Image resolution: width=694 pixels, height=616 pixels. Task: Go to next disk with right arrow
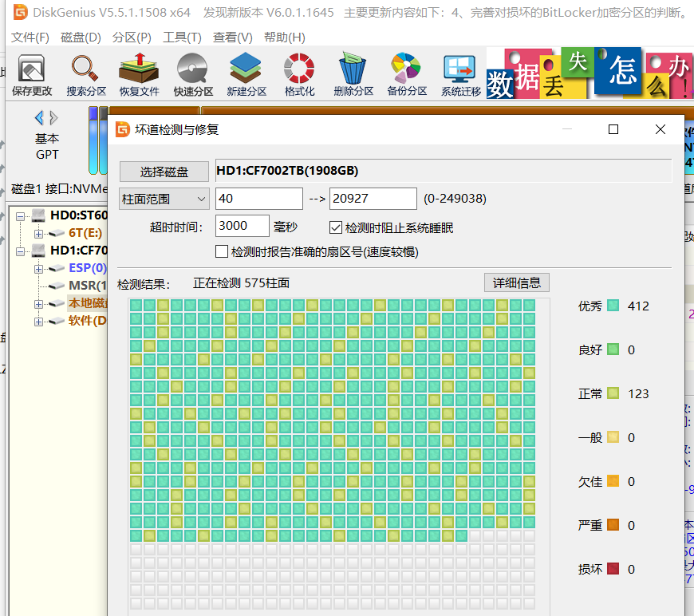53,118
